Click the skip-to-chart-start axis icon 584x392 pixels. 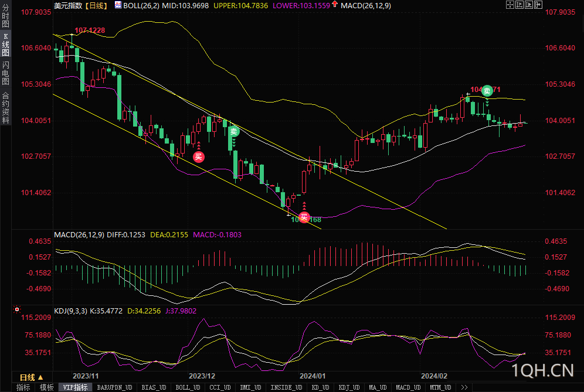pos(520,5)
